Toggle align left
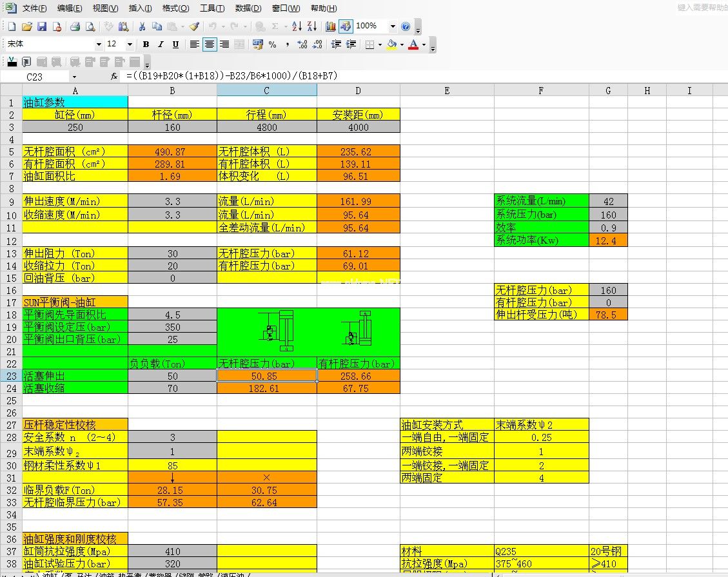Image resolution: width=728 pixels, height=577 pixels. click(195, 44)
